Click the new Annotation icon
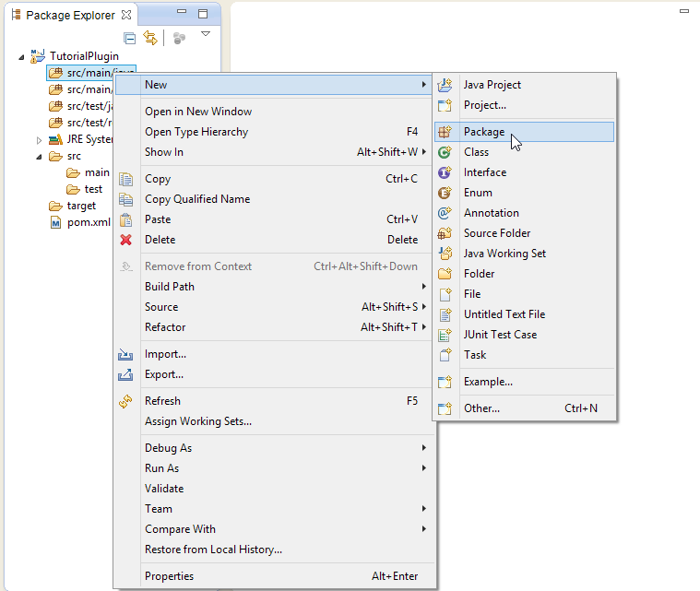Screen dimensions: 700x591 (445, 213)
